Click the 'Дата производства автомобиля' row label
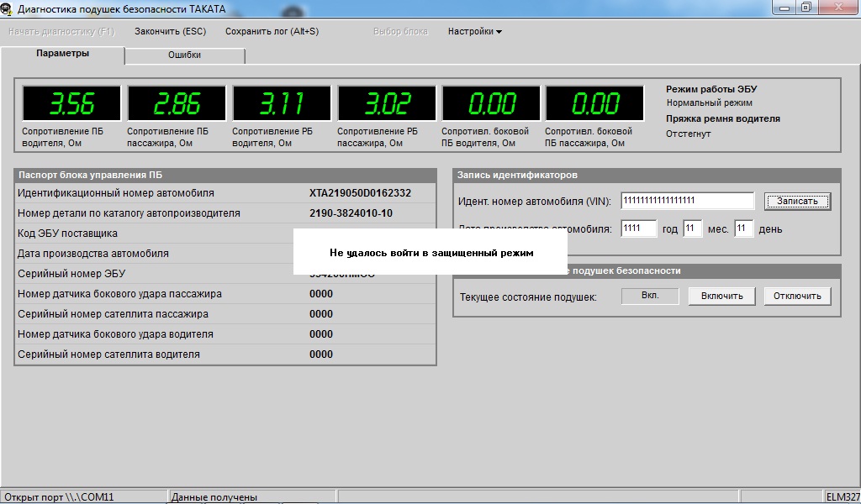Screen dimensions: 861x504 tap(92, 254)
